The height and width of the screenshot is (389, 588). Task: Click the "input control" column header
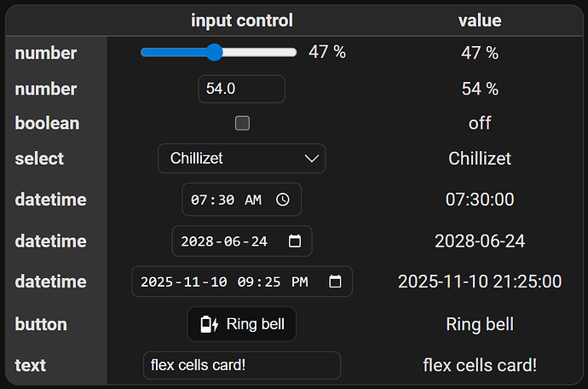click(241, 20)
